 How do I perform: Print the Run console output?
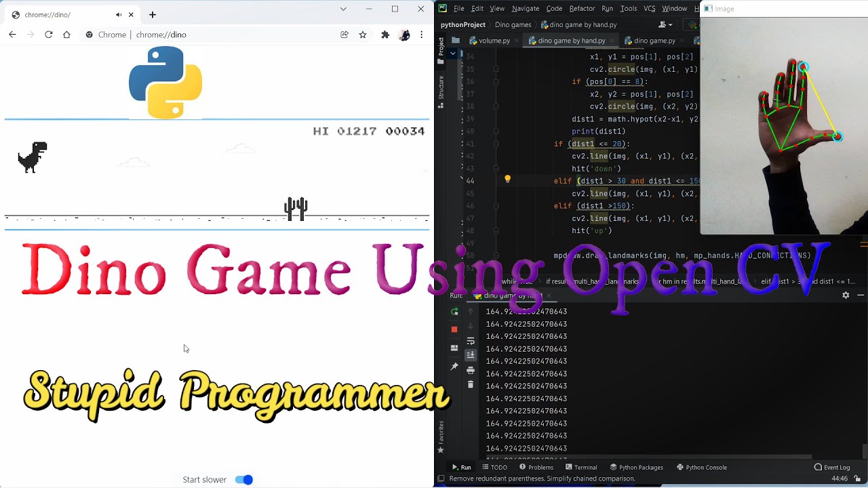point(471,370)
